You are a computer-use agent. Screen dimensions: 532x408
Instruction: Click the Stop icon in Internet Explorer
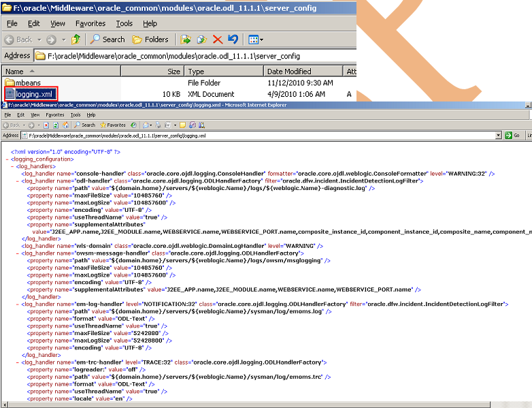pos(46,125)
